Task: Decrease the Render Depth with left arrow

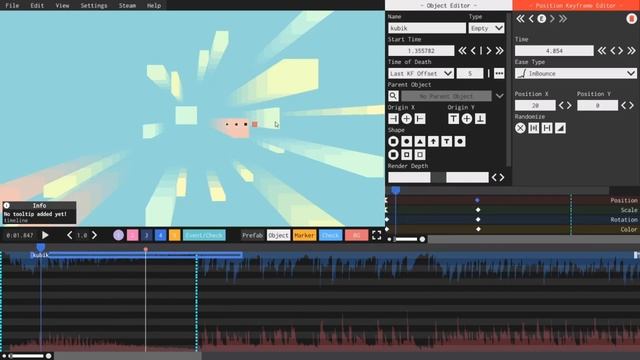Action: pos(494,177)
